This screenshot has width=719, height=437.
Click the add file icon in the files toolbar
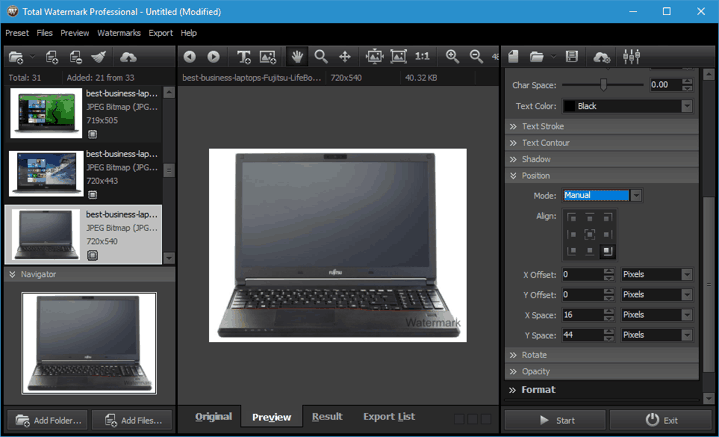[52, 57]
